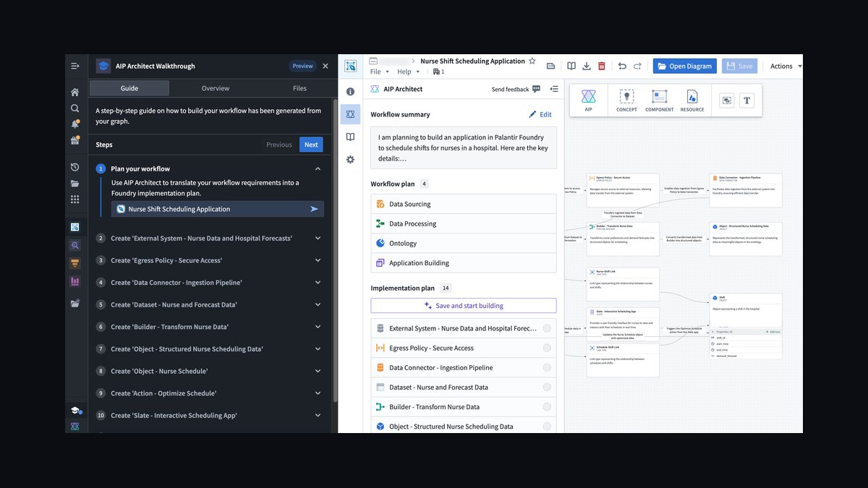Go to Home in the sidebar
Viewport: 868px width, 488px height.
click(x=75, y=92)
